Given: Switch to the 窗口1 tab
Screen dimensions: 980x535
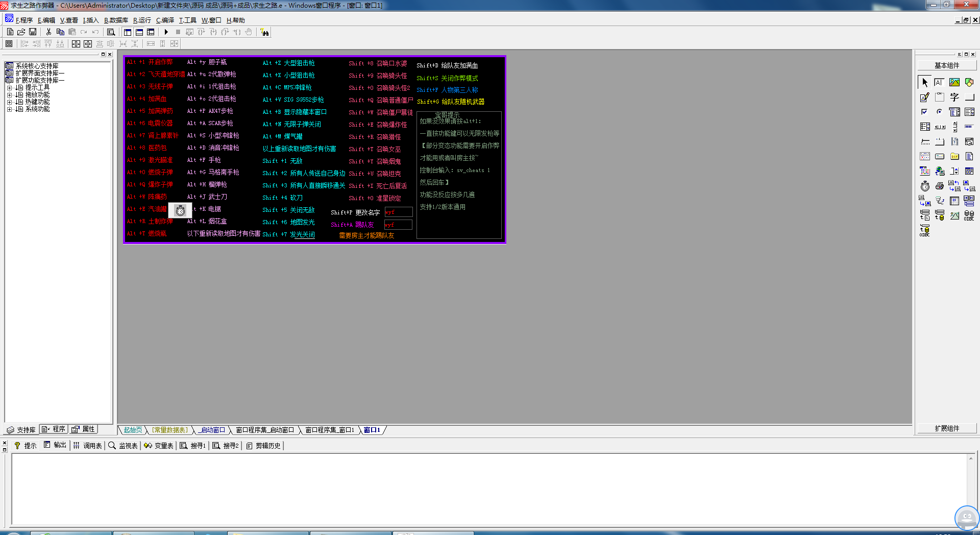Looking at the screenshot, I should point(372,430).
